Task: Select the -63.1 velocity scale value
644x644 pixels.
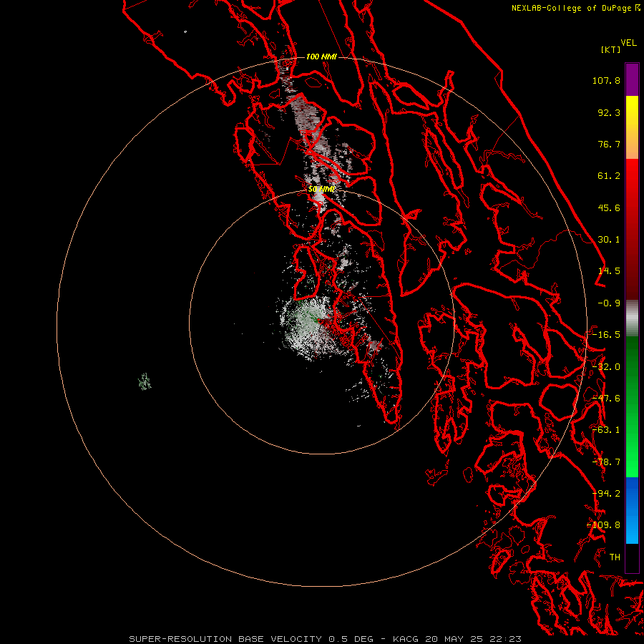Action: click(606, 430)
